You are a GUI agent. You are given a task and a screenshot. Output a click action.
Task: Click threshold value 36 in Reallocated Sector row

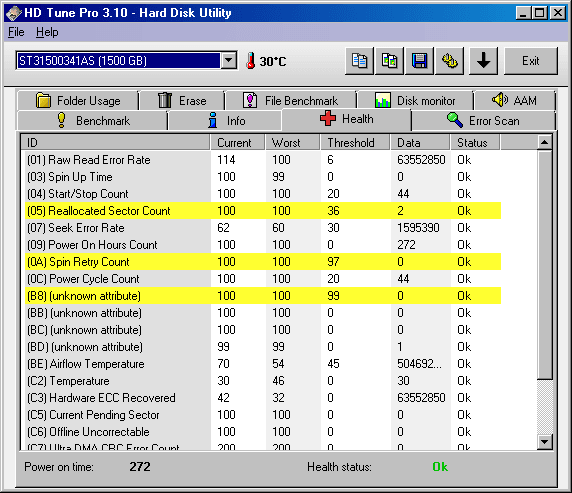[x=333, y=211]
